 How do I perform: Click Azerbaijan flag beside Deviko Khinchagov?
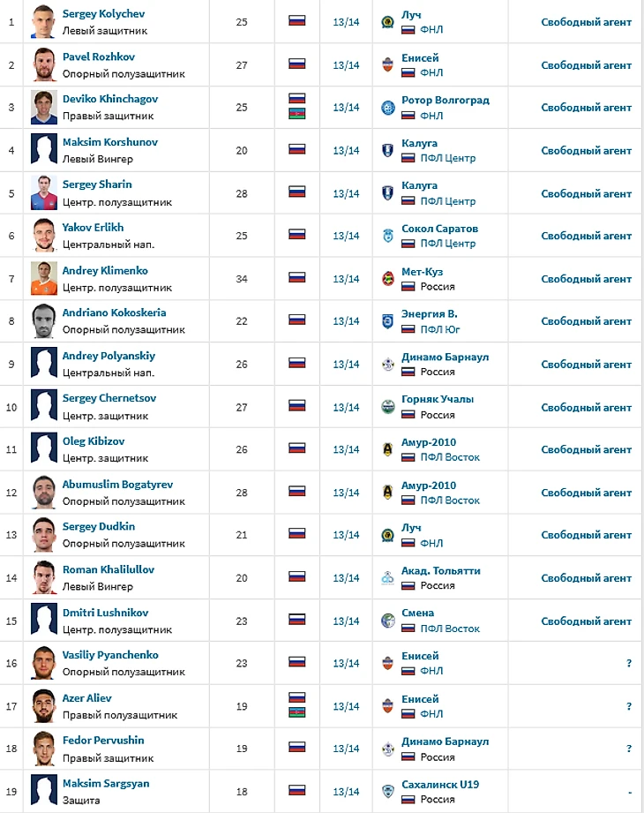pos(297,114)
